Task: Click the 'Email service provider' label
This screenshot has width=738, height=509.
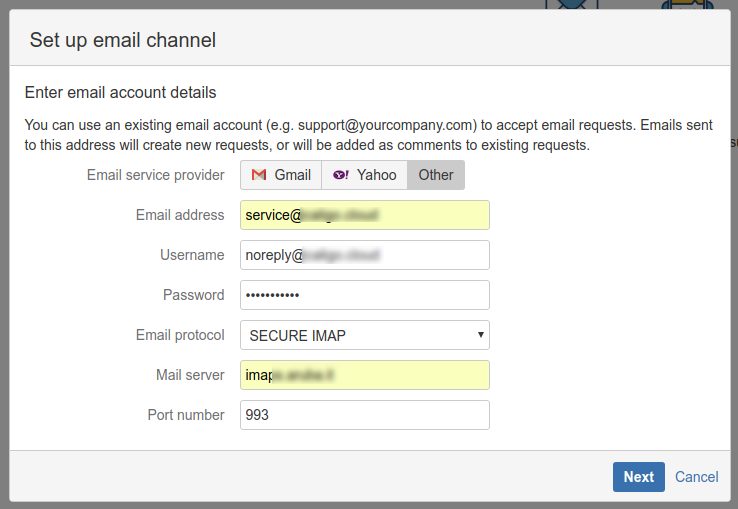Action: click(155, 175)
